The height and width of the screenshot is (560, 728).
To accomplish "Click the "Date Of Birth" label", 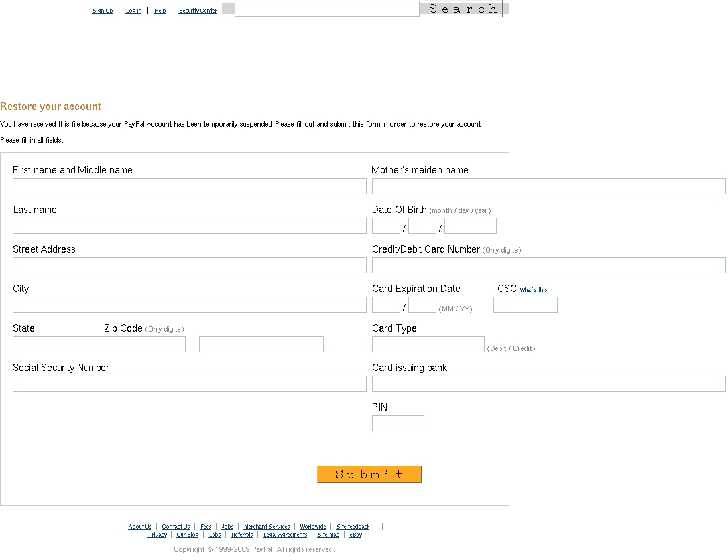I will coord(400,210).
